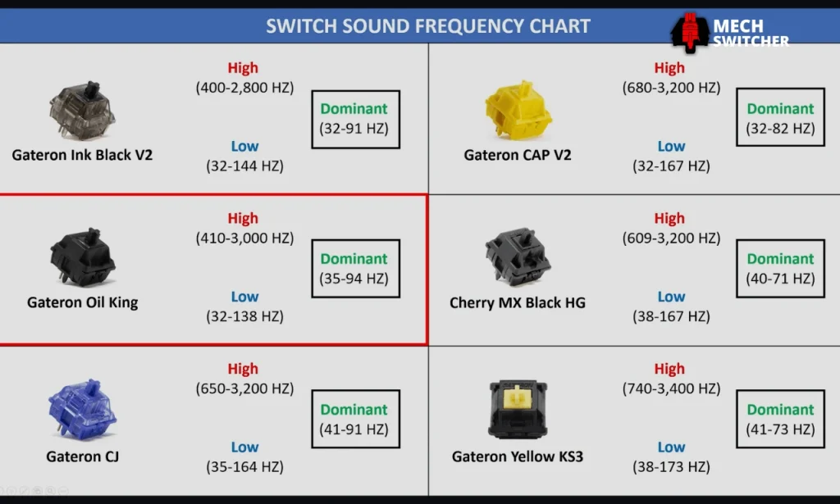Click the red 'High' label for Ink Black V2
This screenshot has width=840, height=504.
[x=243, y=68]
